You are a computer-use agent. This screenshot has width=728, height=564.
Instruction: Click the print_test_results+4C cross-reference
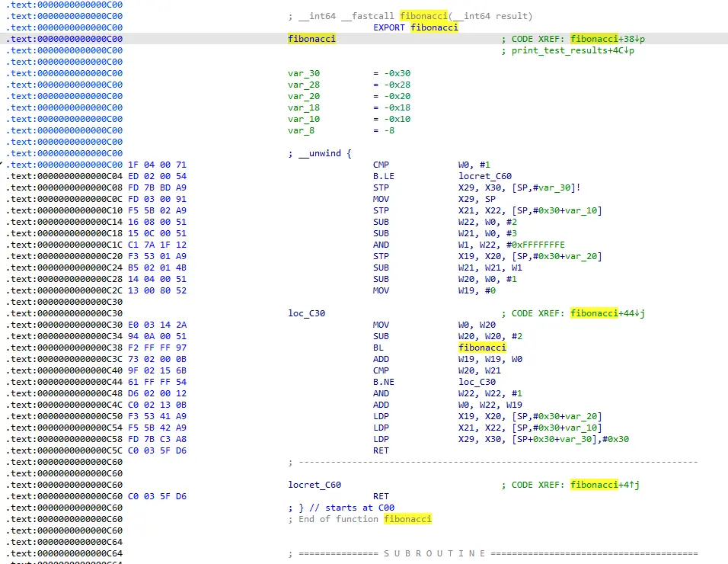[572, 50]
